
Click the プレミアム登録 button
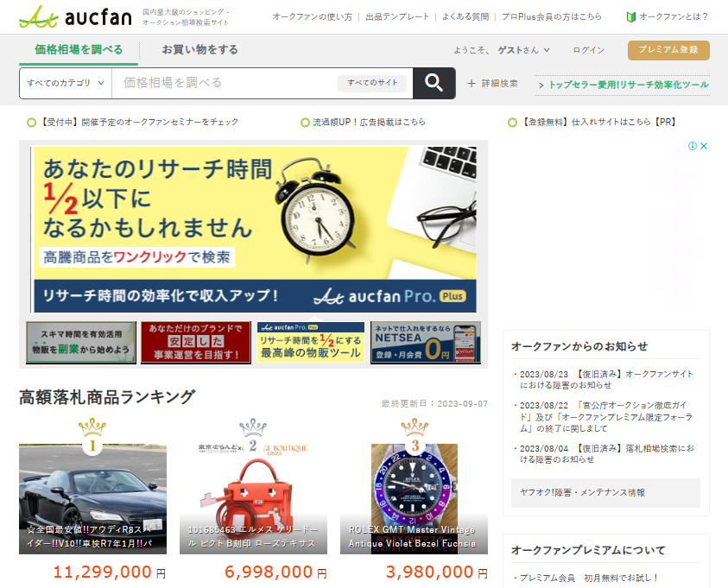[668, 50]
